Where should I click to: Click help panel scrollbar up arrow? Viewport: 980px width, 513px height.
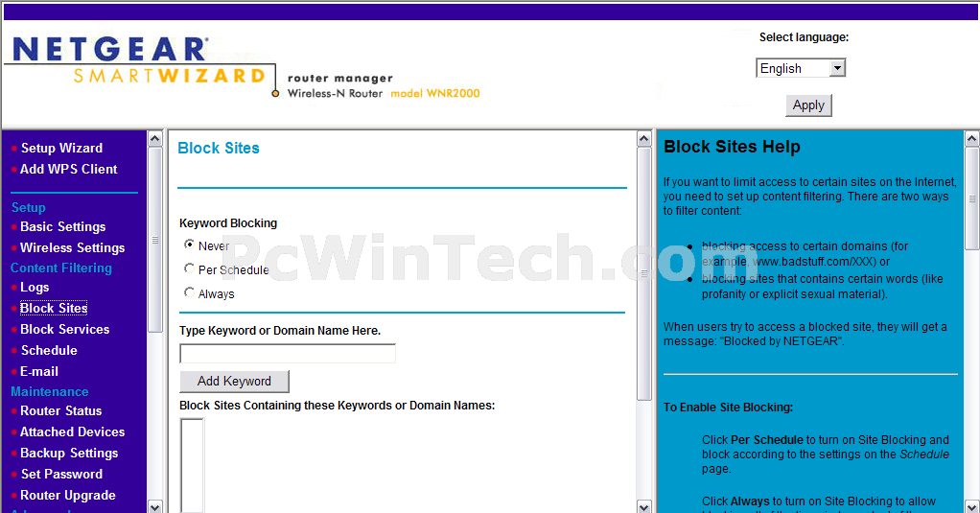pyautogui.click(x=972, y=139)
